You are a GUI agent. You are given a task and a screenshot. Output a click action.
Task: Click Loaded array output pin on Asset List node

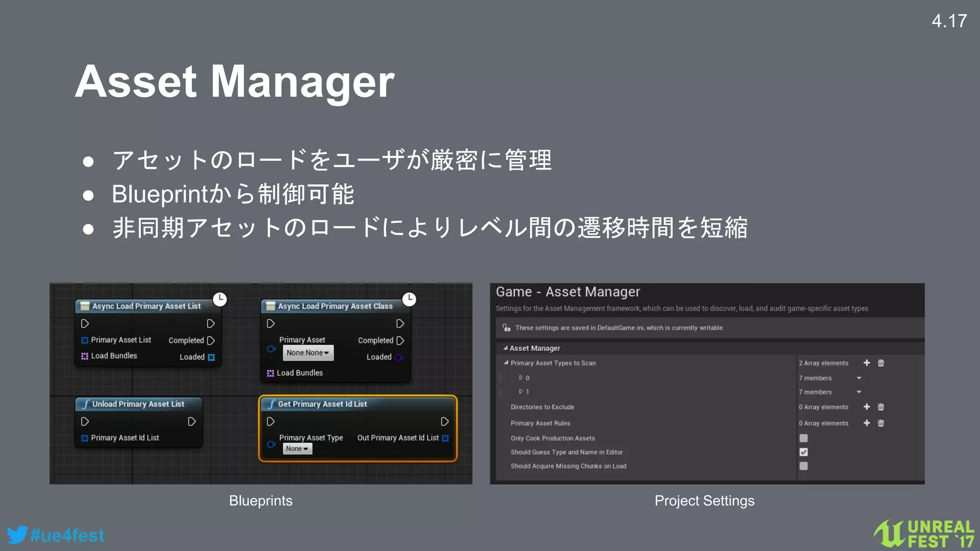211,357
